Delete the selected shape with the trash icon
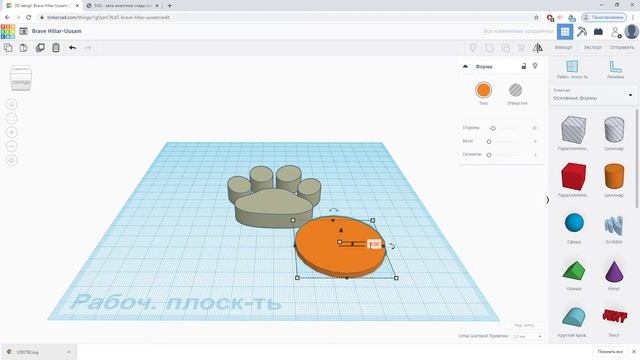The height and width of the screenshot is (360, 640). tap(56, 48)
